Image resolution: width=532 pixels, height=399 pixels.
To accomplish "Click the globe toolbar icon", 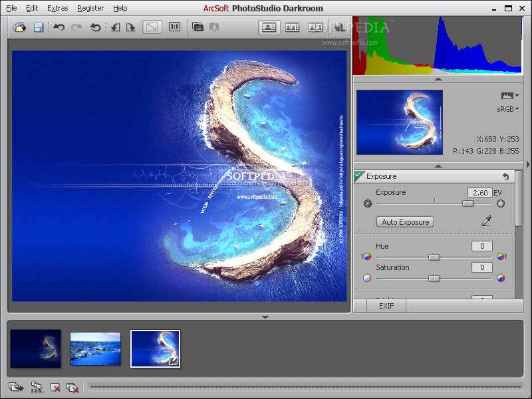I will coord(340,27).
